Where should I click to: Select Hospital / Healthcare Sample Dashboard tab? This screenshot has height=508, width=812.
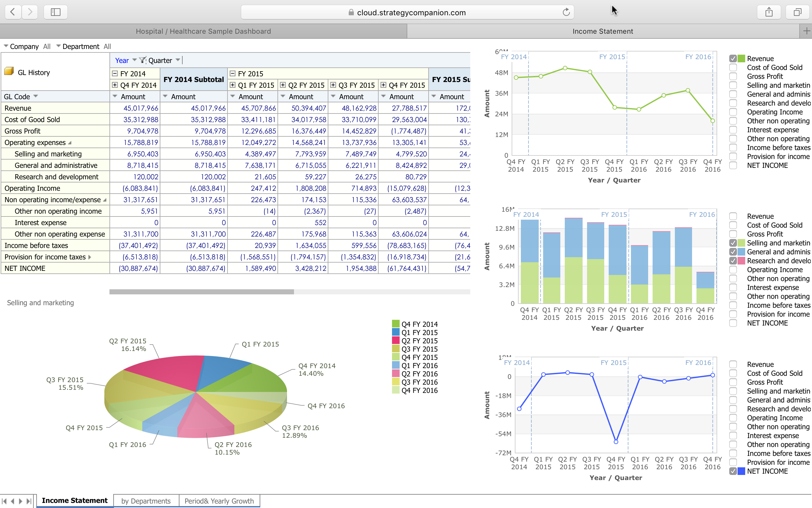[x=203, y=31]
